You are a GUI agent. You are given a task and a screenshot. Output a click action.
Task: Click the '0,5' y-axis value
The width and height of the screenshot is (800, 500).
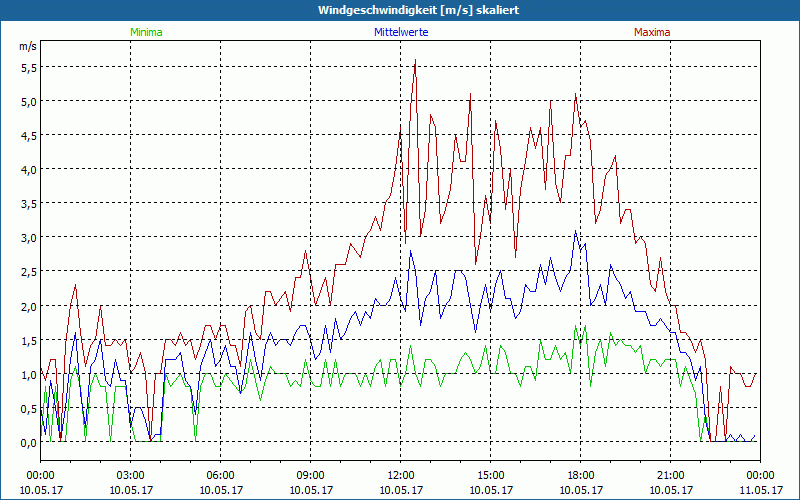[29, 409]
